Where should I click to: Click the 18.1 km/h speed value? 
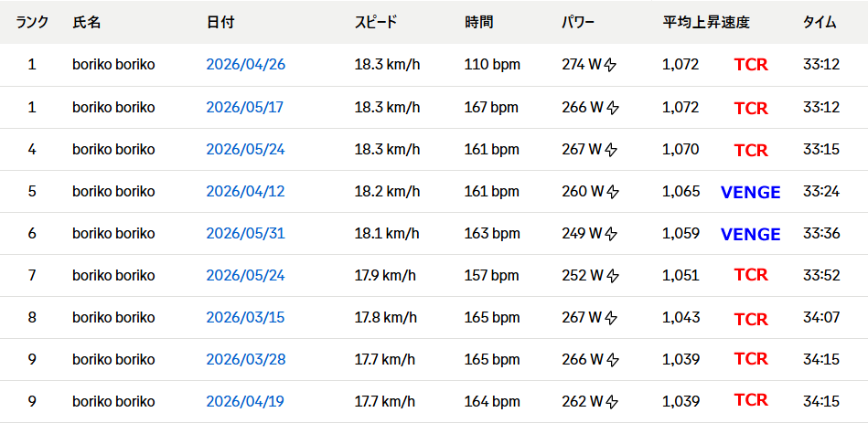pyautogui.click(x=387, y=233)
